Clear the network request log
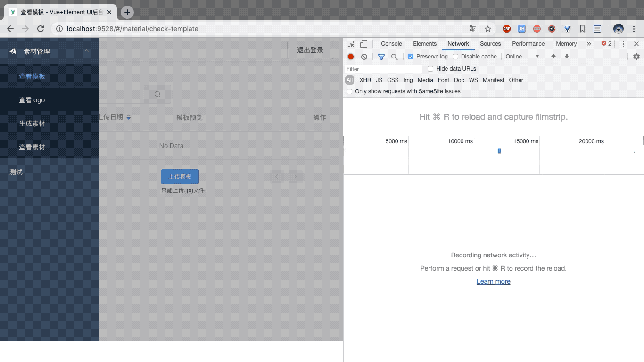Screen dimensions: 644x362 click(x=364, y=57)
